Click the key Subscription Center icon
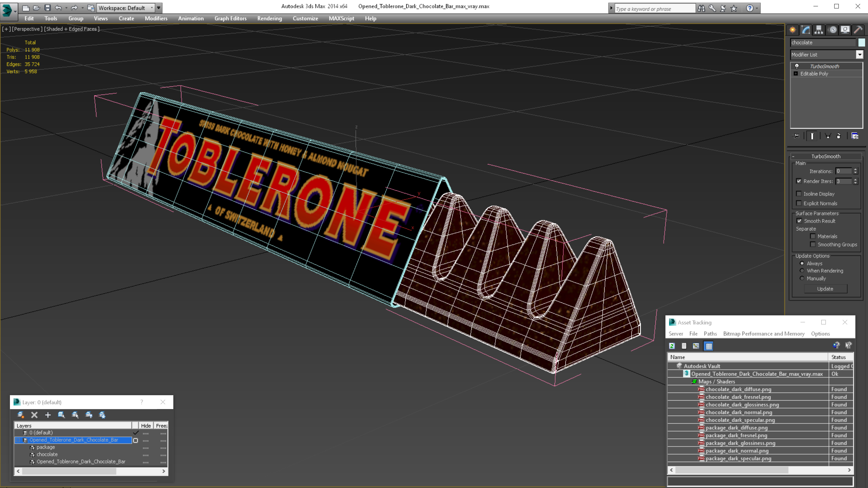Screen dimensions: 868x488 pyautogui.click(x=712, y=8)
